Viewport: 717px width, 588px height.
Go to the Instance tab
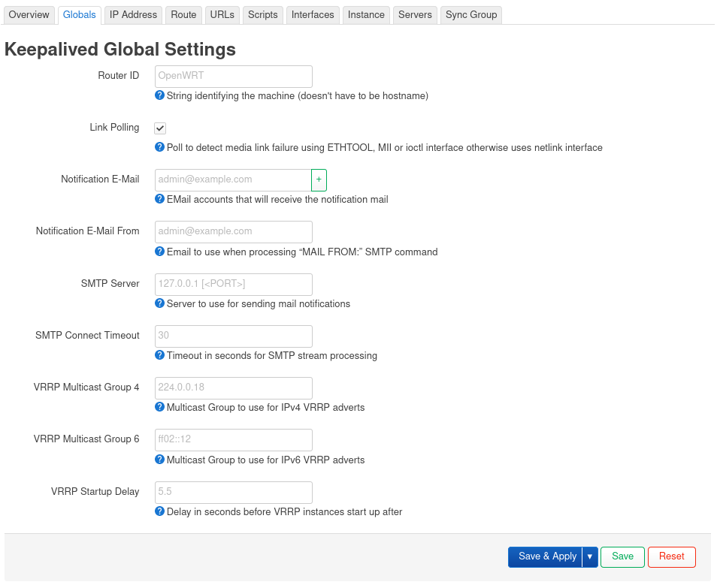(x=366, y=14)
